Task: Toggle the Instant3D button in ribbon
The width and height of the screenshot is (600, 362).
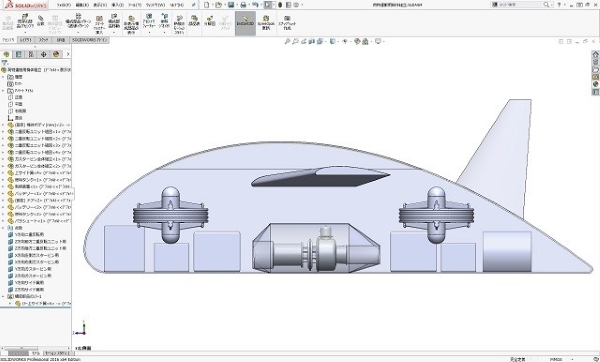Action: (245, 23)
